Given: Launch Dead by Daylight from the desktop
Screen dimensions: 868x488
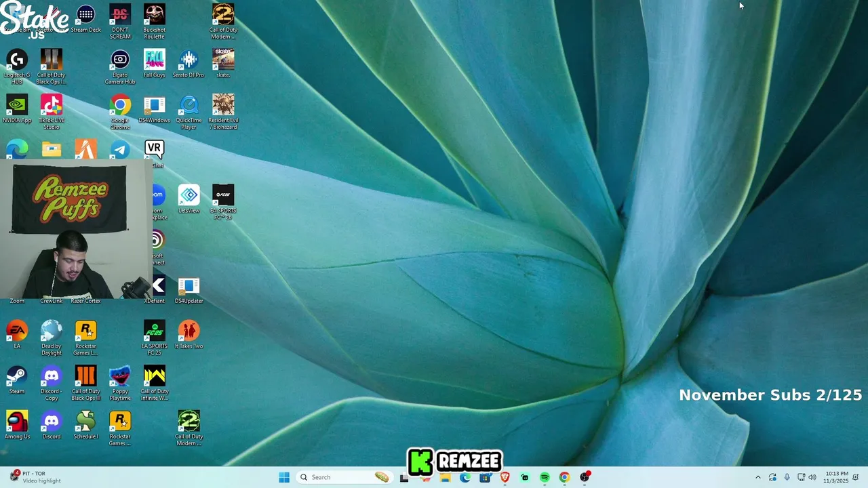Looking at the screenshot, I should [52, 338].
